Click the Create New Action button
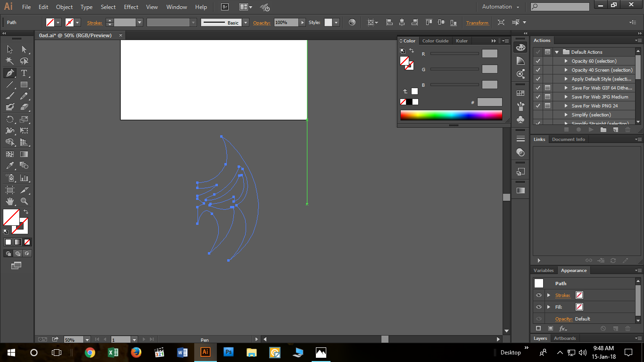 [x=615, y=130]
